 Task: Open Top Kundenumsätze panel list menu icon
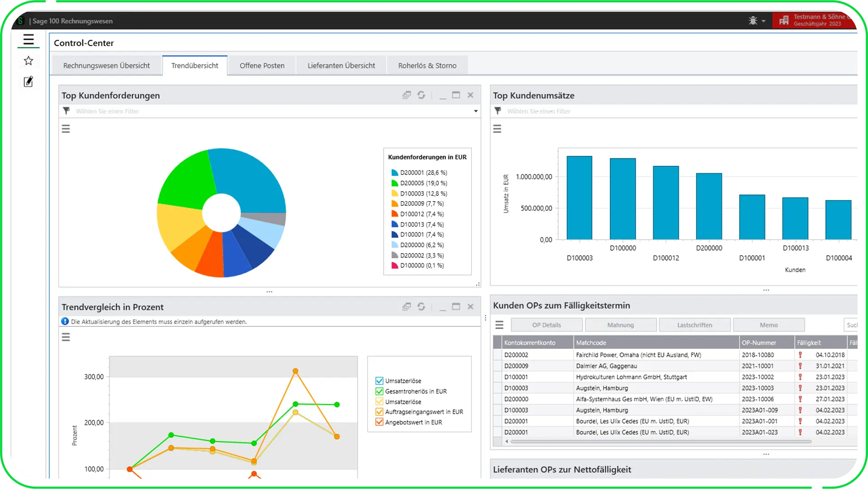[497, 129]
